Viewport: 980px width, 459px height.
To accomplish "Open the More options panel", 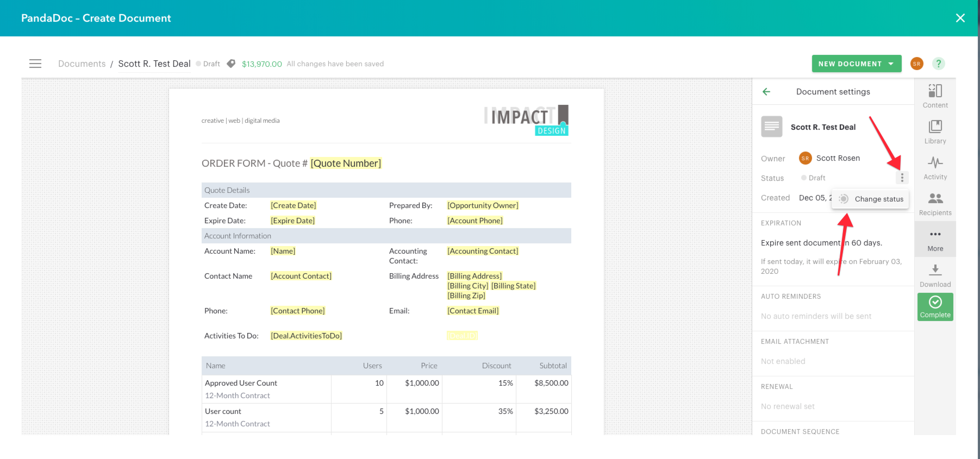I will click(x=935, y=240).
